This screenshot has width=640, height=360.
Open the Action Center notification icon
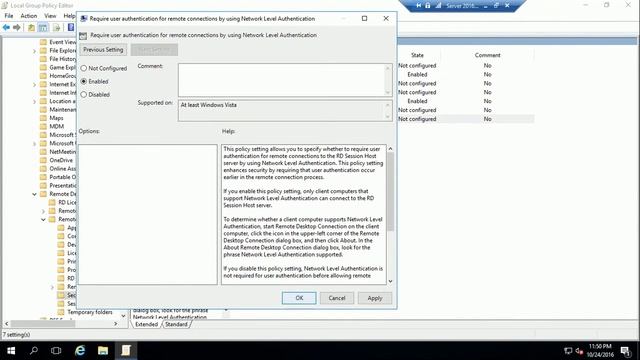click(626, 351)
